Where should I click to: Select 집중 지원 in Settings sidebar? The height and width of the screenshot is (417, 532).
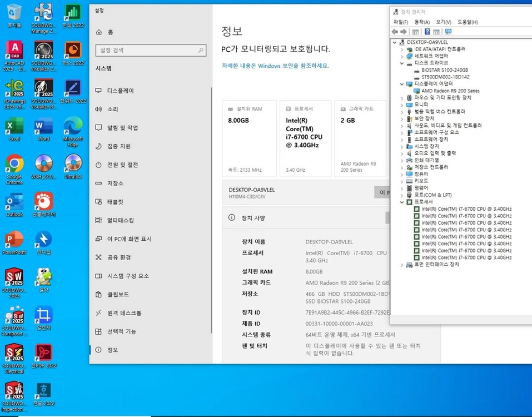[x=151, y=146]
